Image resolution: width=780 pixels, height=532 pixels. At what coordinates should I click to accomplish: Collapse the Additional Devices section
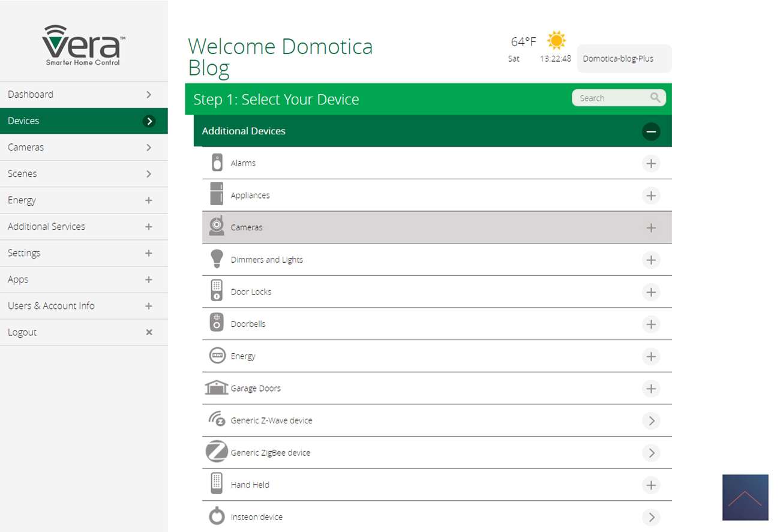[x=651, y=131]
